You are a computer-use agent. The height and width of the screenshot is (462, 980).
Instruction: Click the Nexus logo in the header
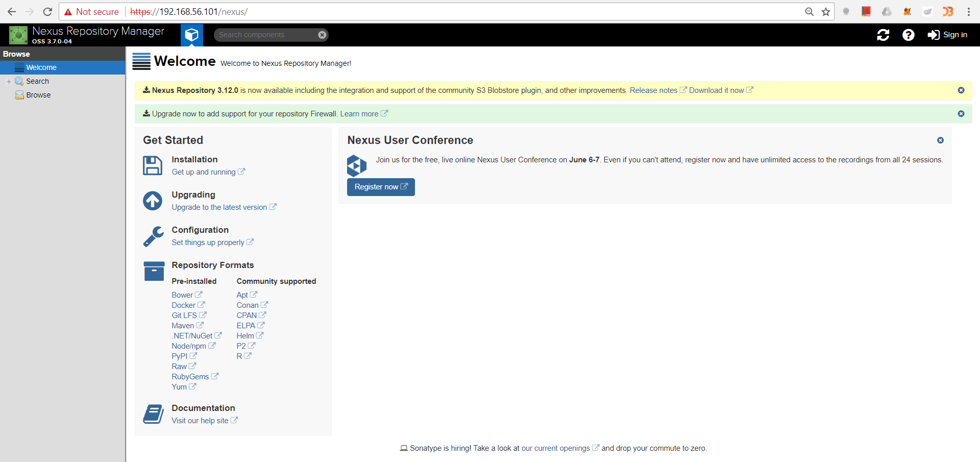(x=18, y=35)
